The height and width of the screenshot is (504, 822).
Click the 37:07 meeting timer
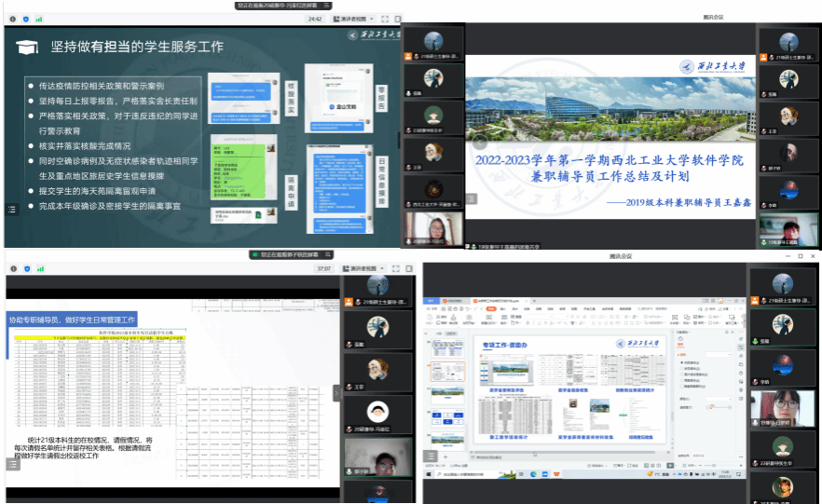pos(323,268)
